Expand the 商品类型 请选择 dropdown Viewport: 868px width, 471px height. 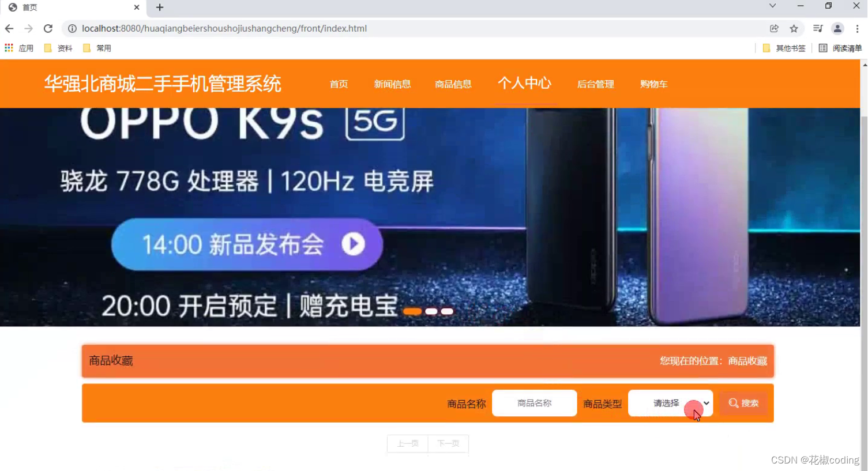click(670, 403)
